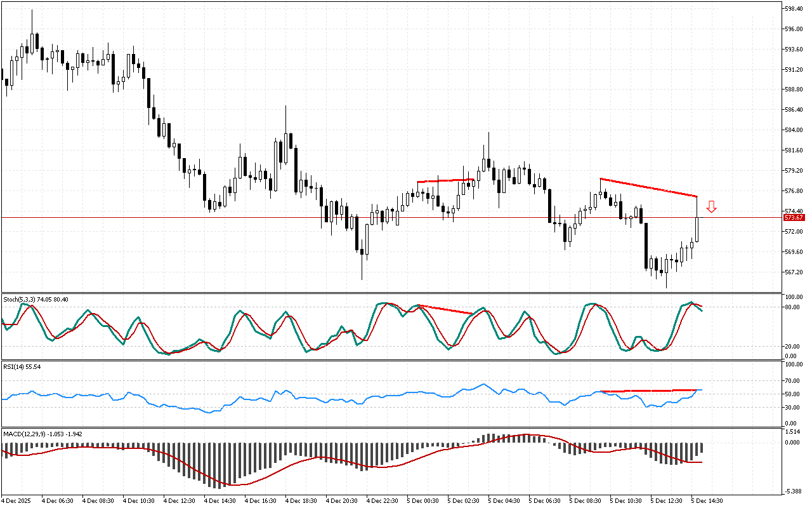The height and width of the screenshot is (508, 812).
Task: Click the 584.00 price scale label
Action: pos(794,130)
